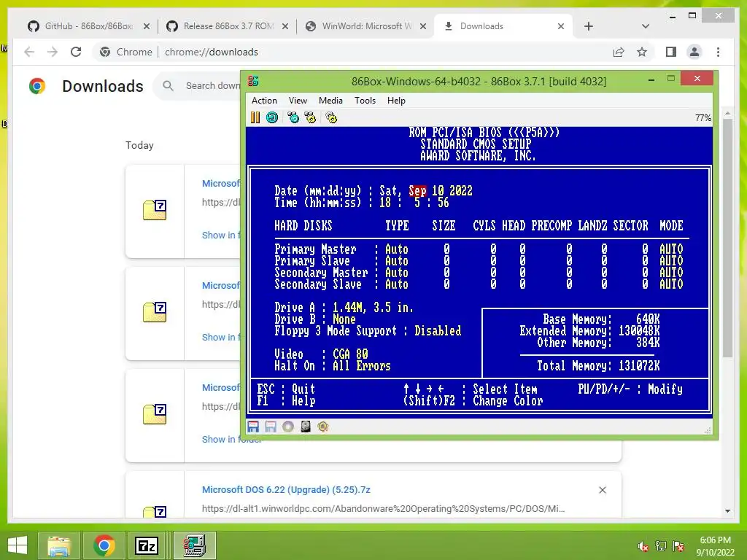Click Video CGA 80 value
This screenshot has height=560, width=747.
tap(350, 354)
